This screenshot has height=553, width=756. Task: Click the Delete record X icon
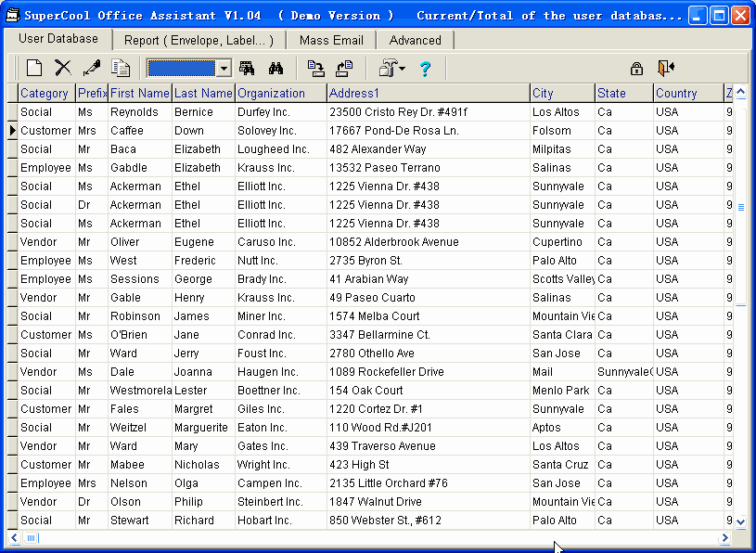click(x=62, y=68)
